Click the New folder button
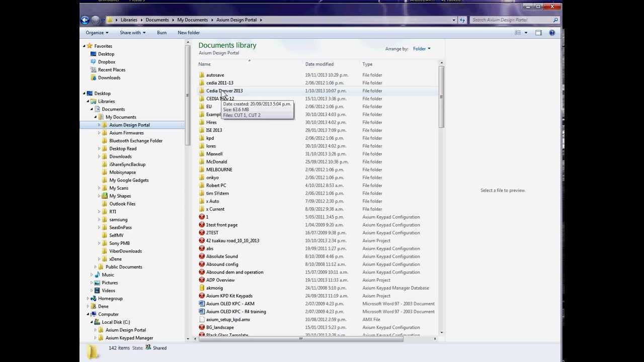This screenshot has height=362, width=644. [x=189, y=33]
